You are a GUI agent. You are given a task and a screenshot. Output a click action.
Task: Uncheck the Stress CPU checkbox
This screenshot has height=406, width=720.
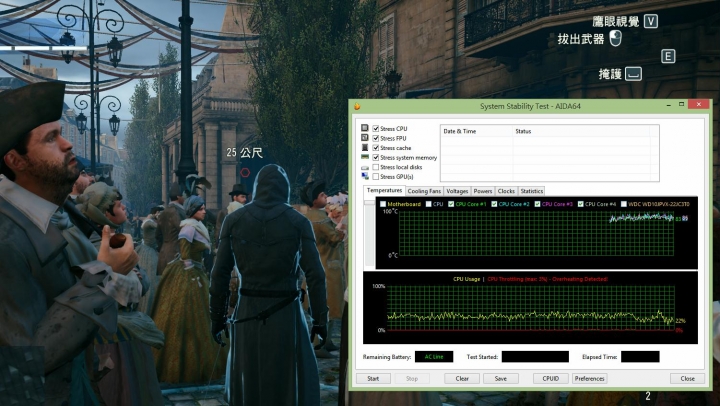pyautogui.click(x=376, y=129)
